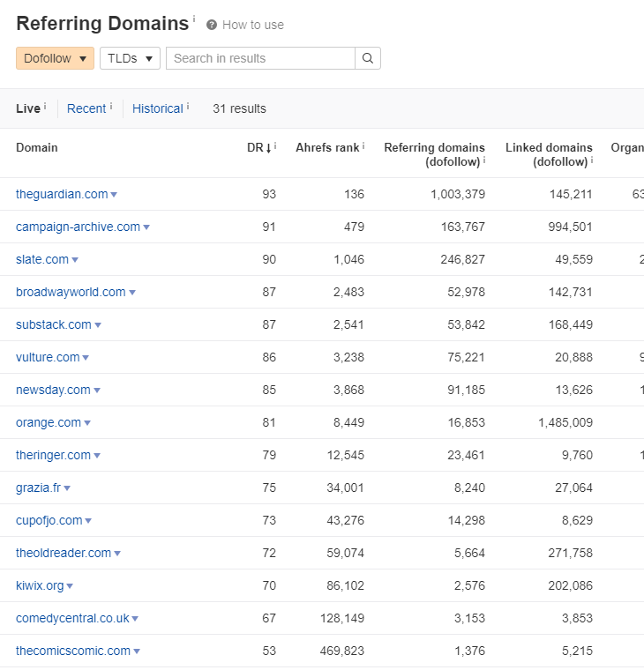
Task: Open kiwix.org domain link
Action: tap(40, 585)
